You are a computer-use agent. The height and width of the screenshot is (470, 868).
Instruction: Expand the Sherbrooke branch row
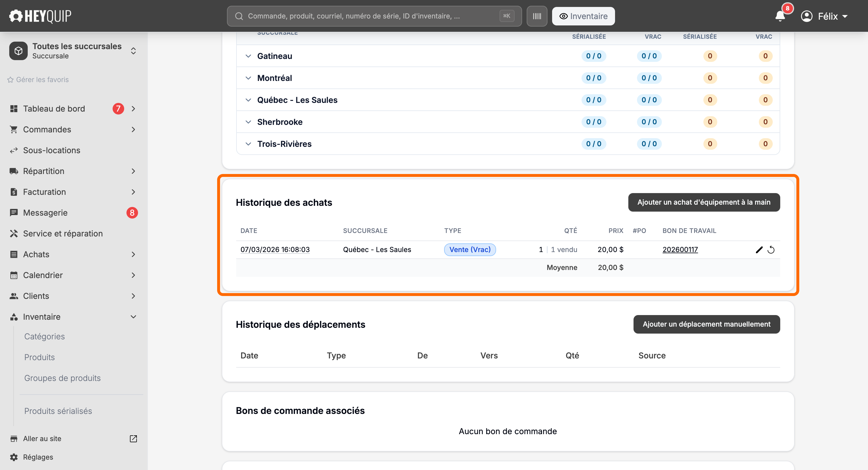tap(248, 122)
